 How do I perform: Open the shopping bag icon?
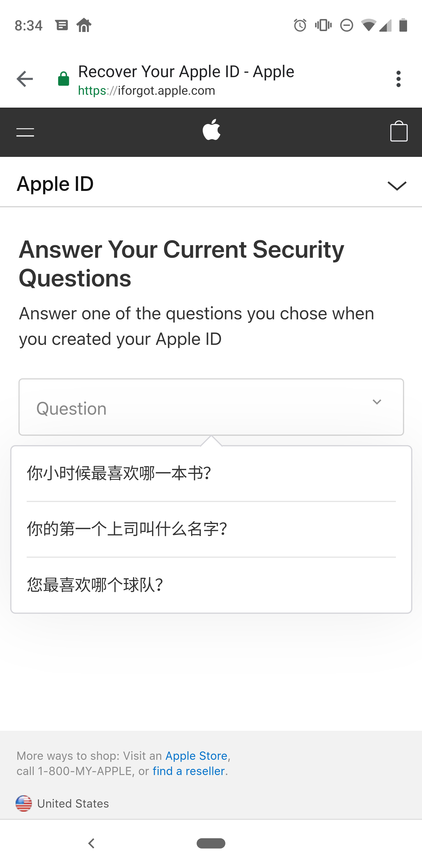click(399, 131)
